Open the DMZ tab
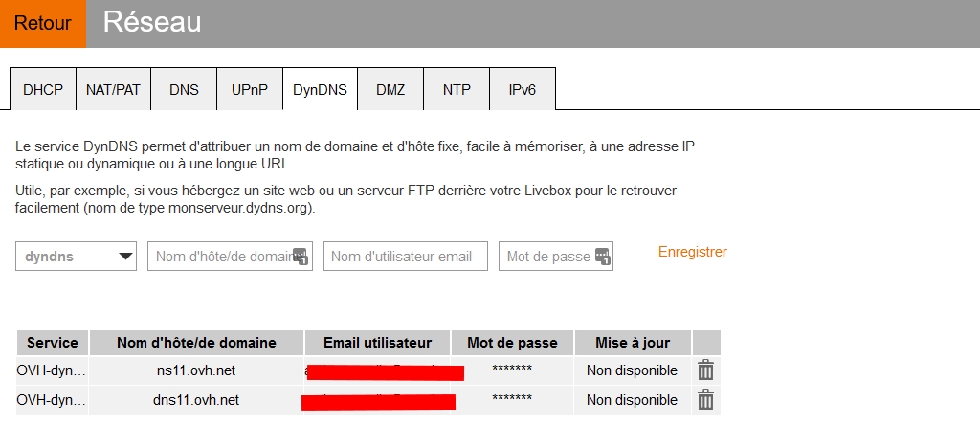 390,90
